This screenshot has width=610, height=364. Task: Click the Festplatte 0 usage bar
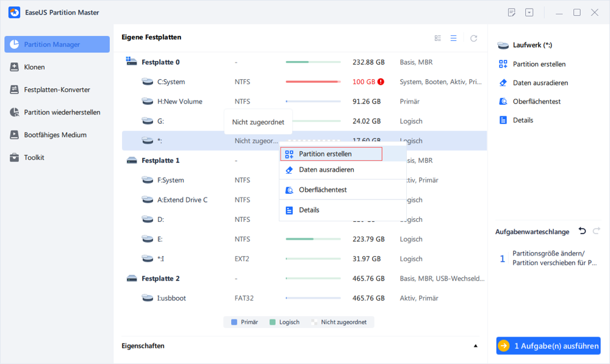coord(313,62)
